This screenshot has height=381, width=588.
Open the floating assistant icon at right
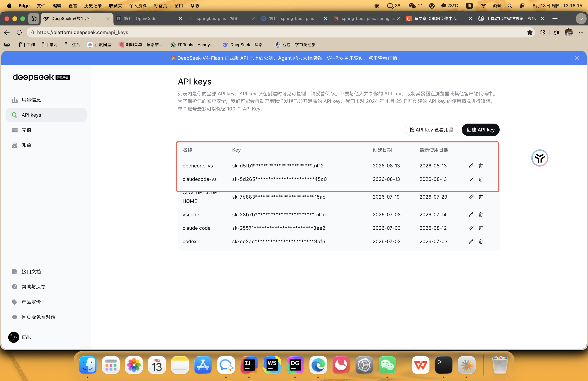(x=540, y=158)
